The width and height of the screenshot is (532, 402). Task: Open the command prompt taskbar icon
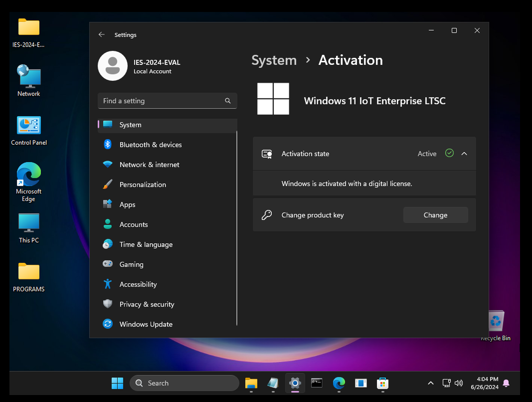[316, 383]
